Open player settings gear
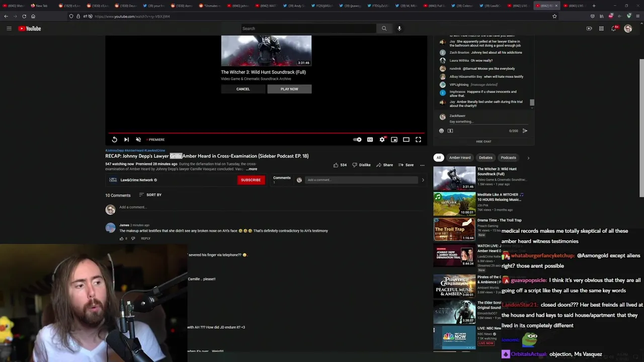 click(x=382, y=140)
